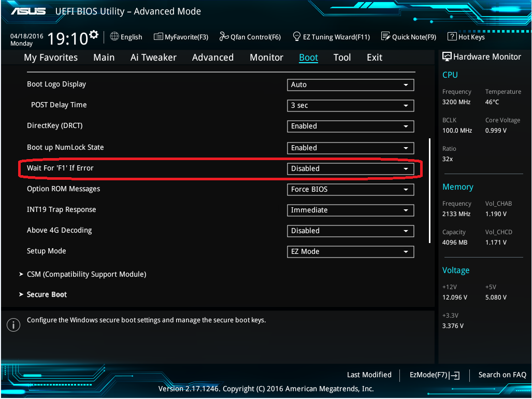Image resolution: width=532 pixels, height=399 pixels.
Task: Disable Boot up NumLock State
Action: click(350, 148)
